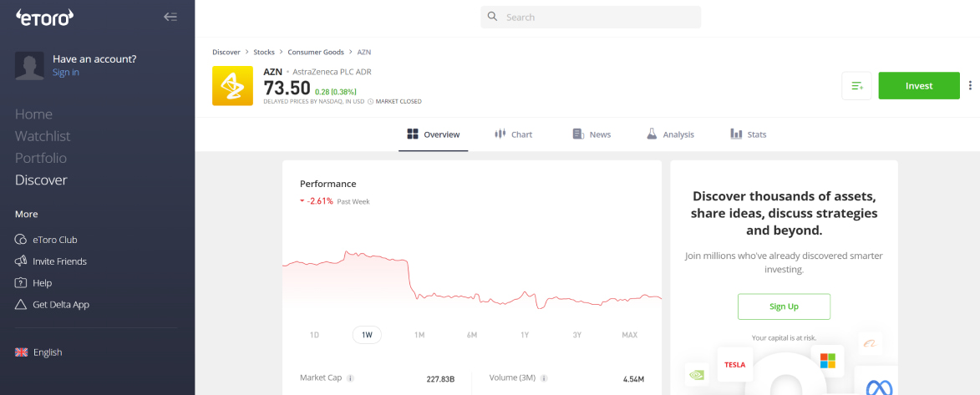Click the Analysis flask icon
The height and width of the screenshot is (395, 980).
tap(652, 134)
